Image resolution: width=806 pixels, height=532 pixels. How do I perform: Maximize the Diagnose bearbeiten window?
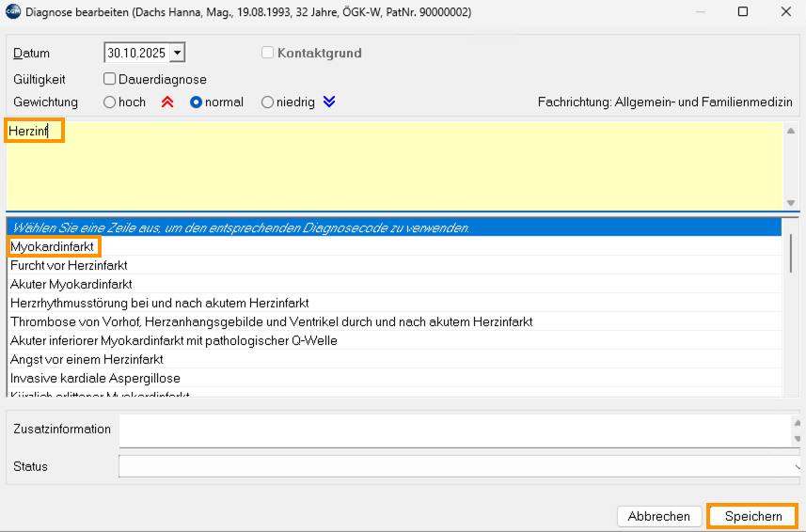point(743,12)
